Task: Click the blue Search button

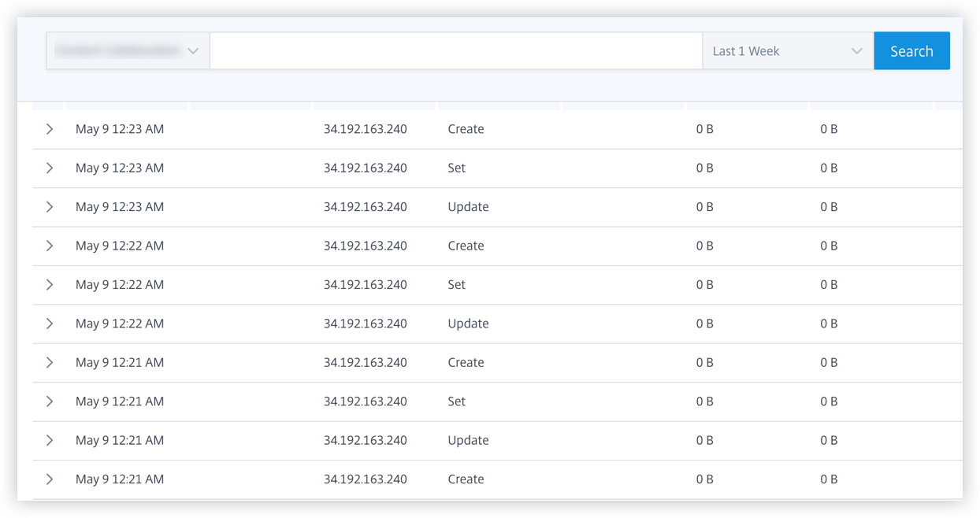Action: click(911, 51)
